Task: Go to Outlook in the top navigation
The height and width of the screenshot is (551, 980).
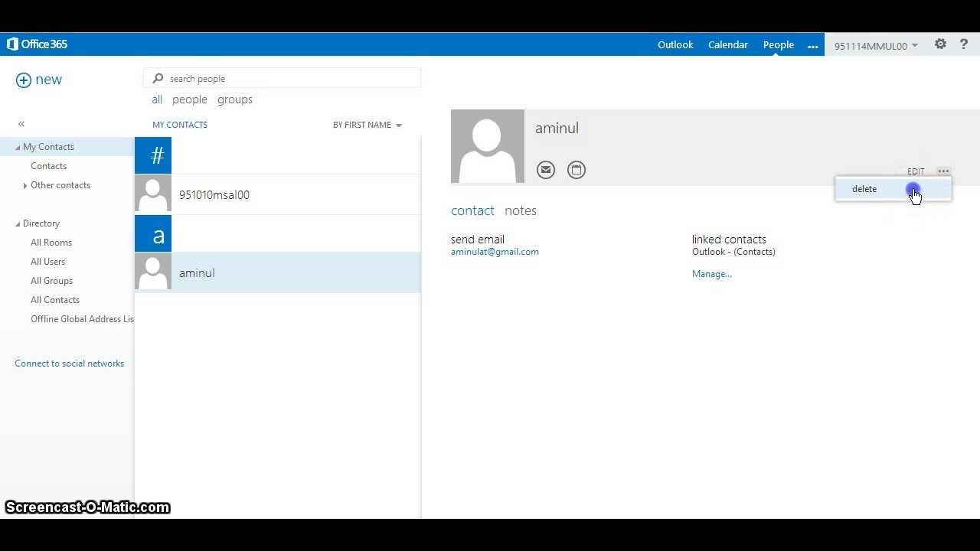Action: (x=675, y=44)
